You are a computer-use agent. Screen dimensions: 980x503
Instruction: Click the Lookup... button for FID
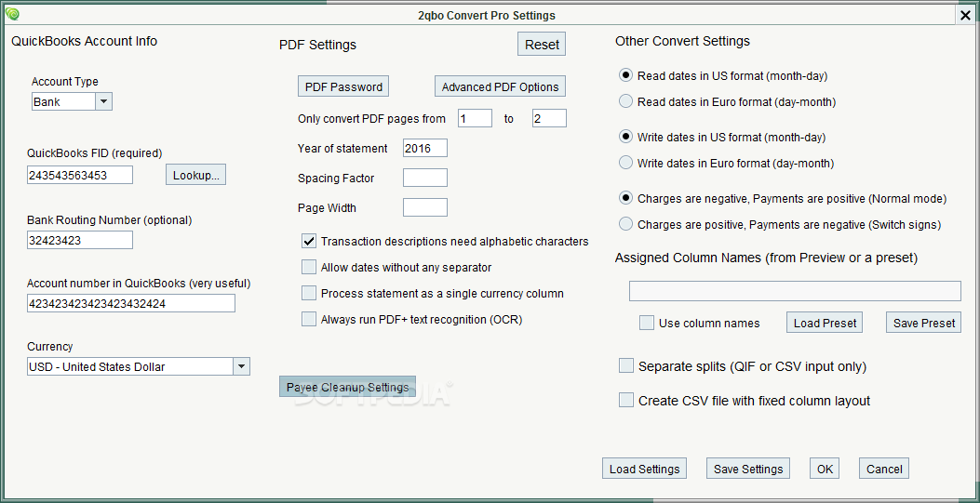click(195, 175)
